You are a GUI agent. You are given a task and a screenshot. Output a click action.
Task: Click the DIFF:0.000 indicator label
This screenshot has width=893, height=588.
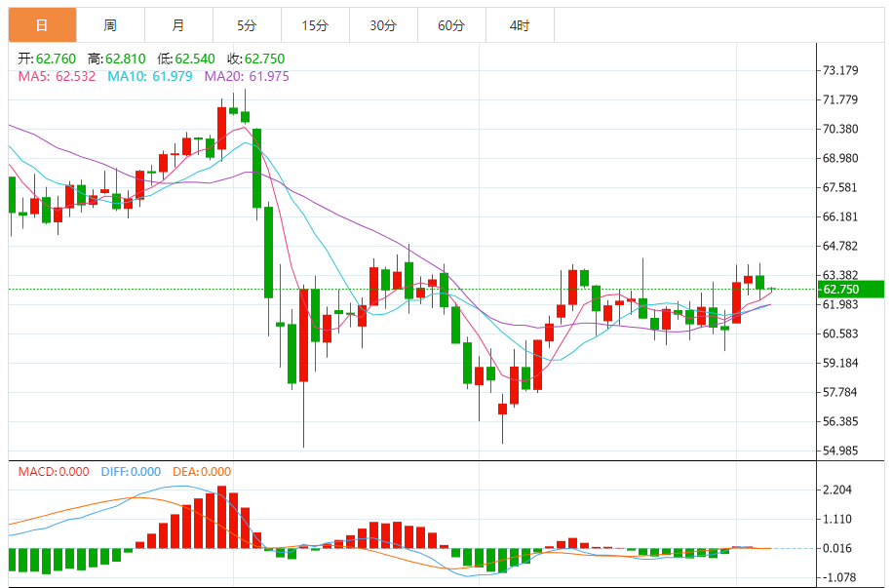[x=131, y=472]
